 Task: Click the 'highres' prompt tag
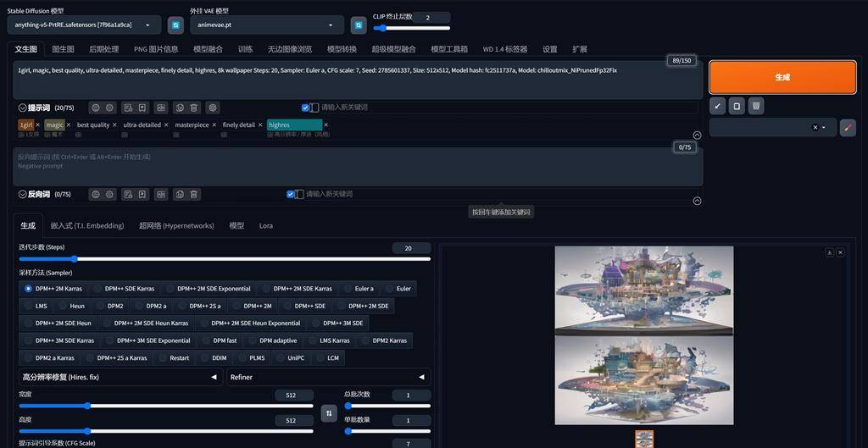click(294, 125)
